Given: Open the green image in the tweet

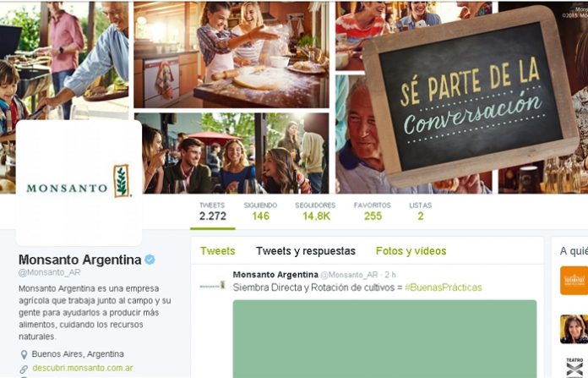Looking at the screenshot, I should click(384, 338).
